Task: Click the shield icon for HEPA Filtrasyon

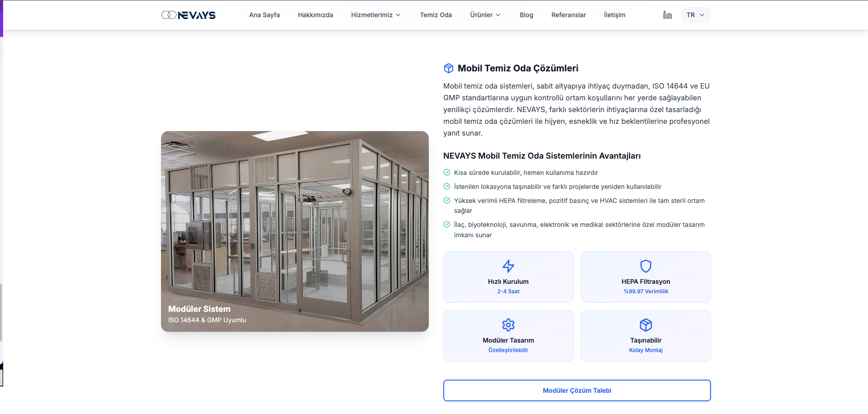Action: (x=645, y=266)
